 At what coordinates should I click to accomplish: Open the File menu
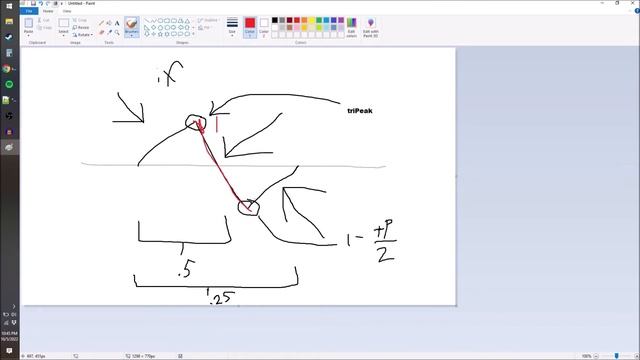coord(29,11)
